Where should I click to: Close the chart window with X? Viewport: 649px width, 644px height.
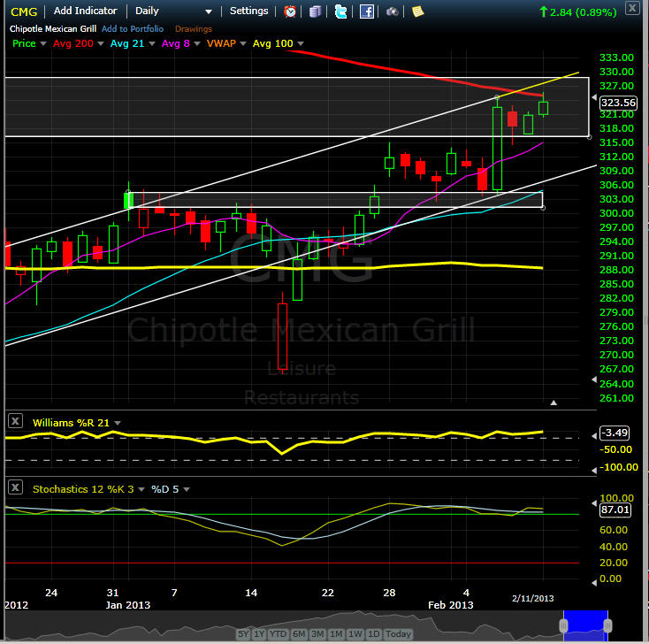click(632, 7)
